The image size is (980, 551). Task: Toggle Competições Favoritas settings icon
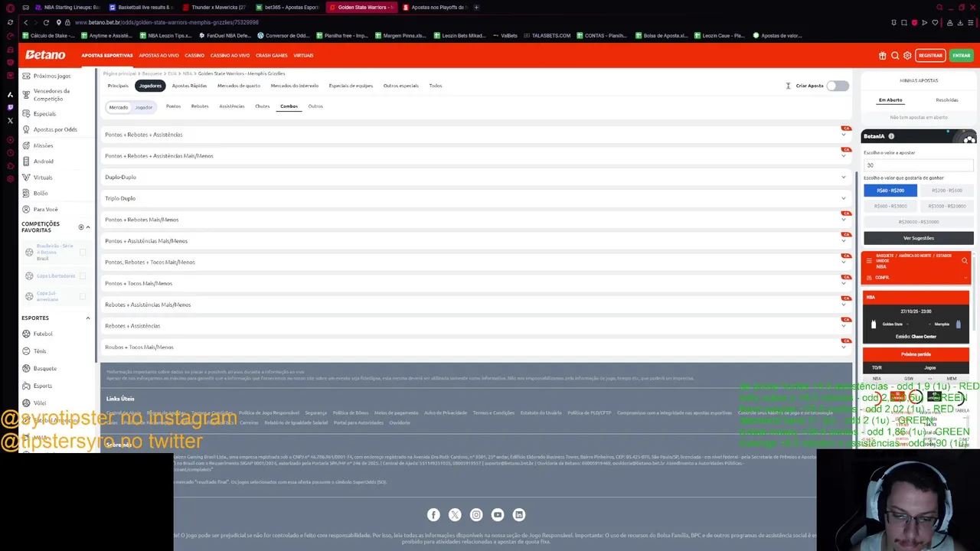tap(80, 227)
